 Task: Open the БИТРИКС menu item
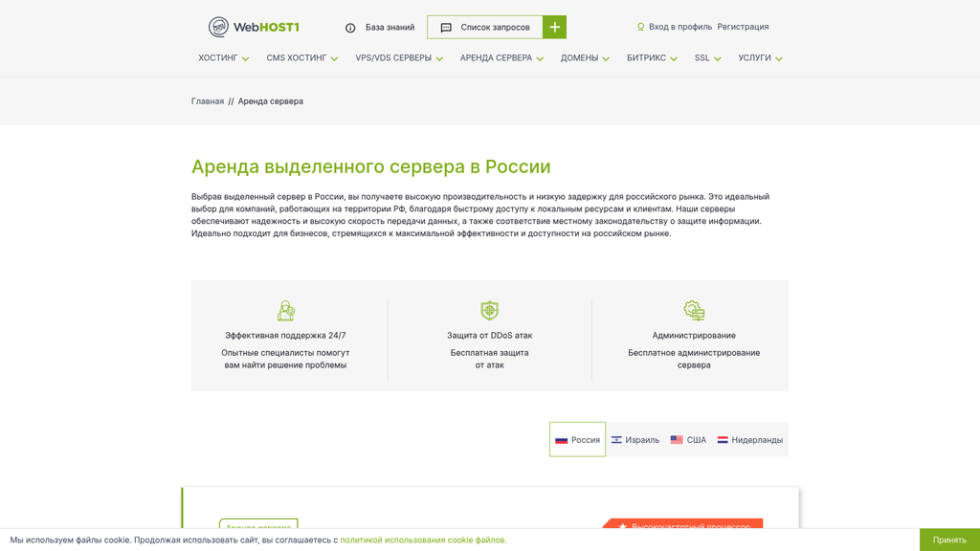click(648, 58)
